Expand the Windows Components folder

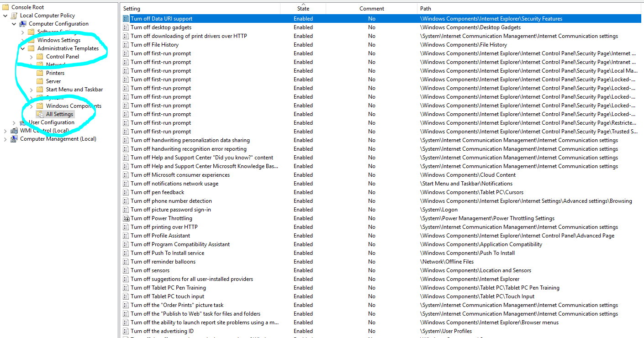coord(31,106)
